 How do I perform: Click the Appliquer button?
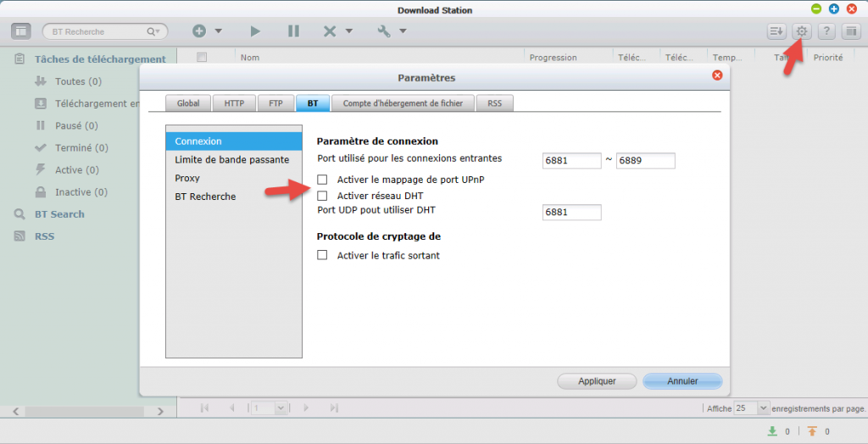click(x=597, y=381)
